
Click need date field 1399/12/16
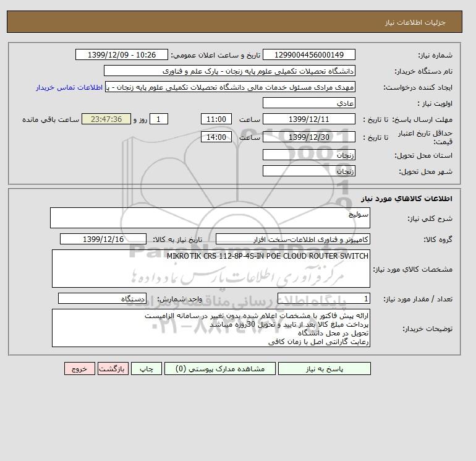103,239
